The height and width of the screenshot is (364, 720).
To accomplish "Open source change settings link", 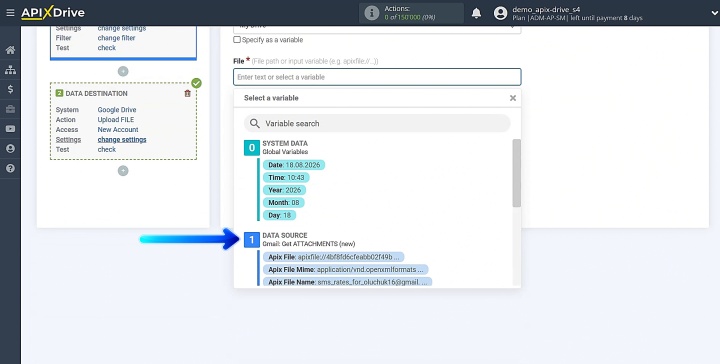I will pyautogui.click(x=122, y=28).
